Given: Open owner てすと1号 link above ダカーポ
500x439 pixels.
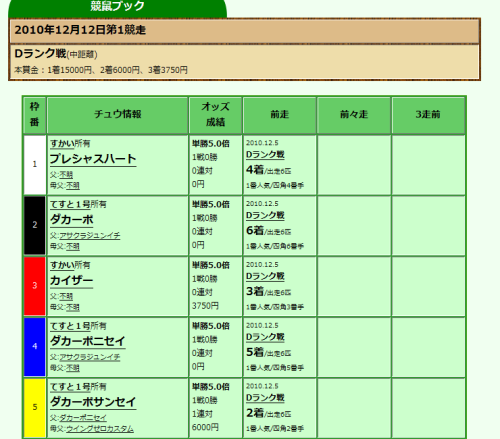Looking at the screenshot, I should 70,204.
